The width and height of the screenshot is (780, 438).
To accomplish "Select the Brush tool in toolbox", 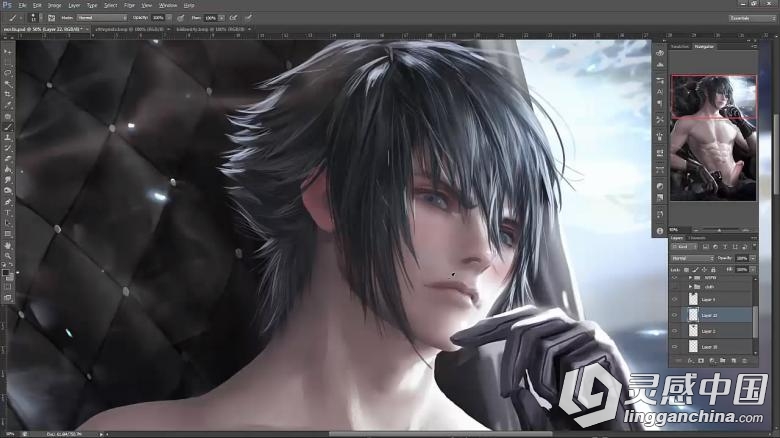I will pyautogui.click(x=7, y=127).
